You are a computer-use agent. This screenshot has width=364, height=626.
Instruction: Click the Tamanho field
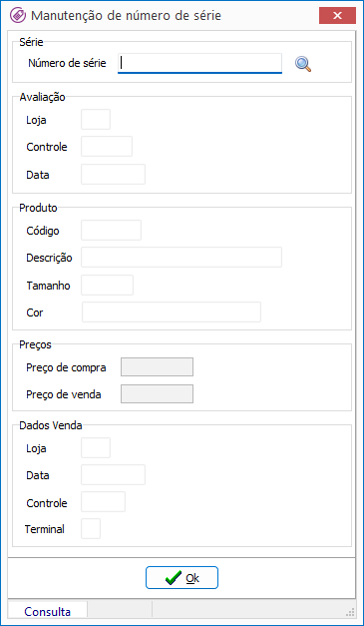tap(108, 286)
